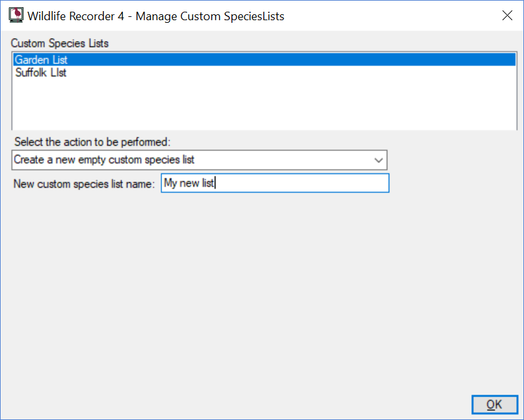Expand the combo box using its chevron arrow
Screen dimensions: 524x420
378,160
